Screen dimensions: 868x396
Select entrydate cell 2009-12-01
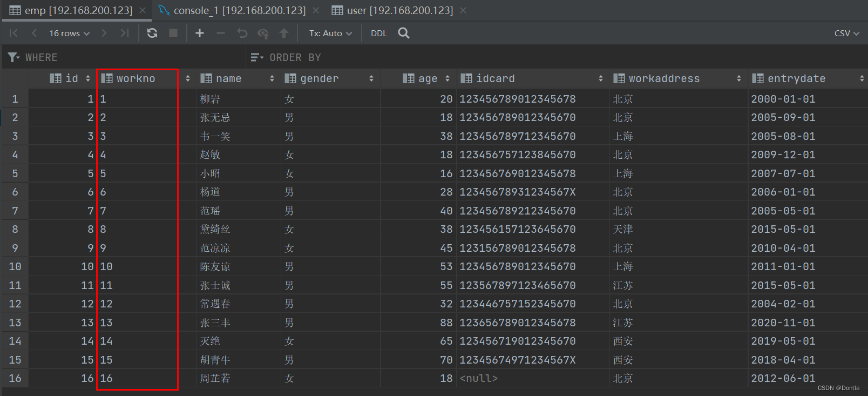(808, 155)
